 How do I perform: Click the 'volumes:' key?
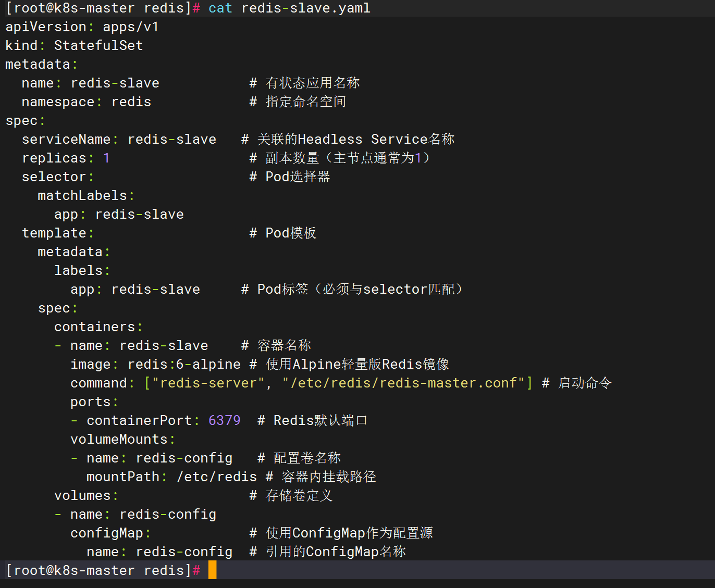tap(87, 496)
